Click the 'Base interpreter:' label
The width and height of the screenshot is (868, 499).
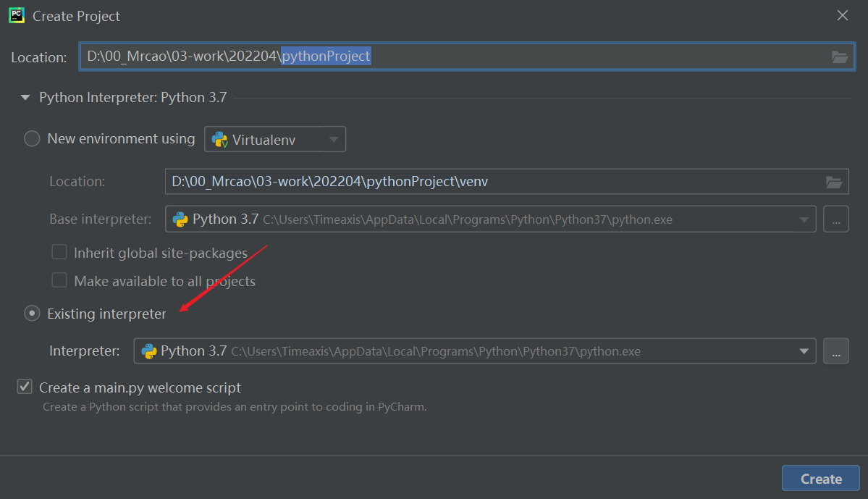pyautogui.click(x=100, y=219)
